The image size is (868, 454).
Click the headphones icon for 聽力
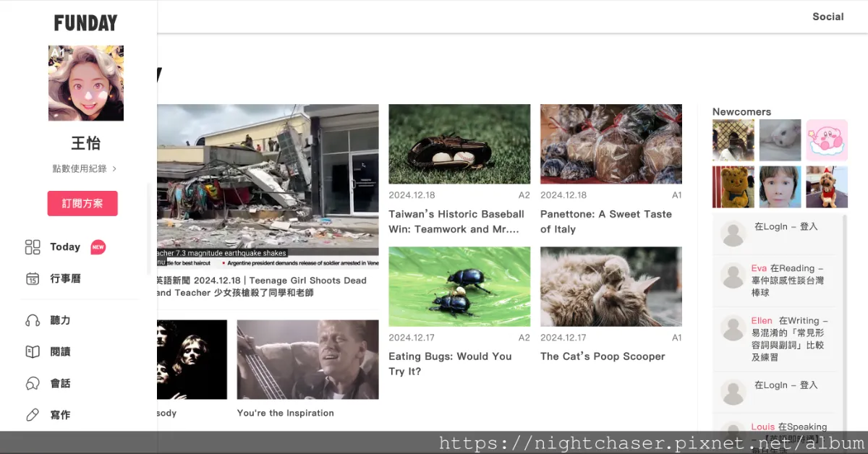tap(33, 320)
